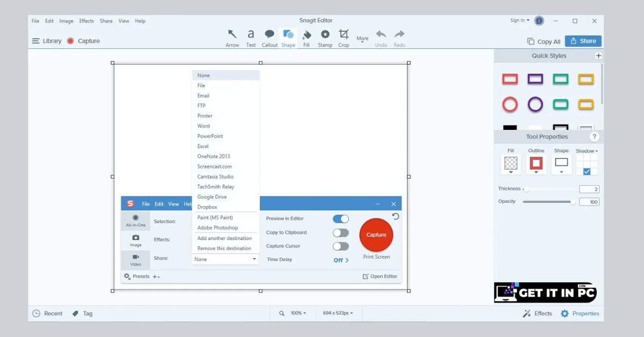Image resolution: width=644 pixels, height=337 pixels.
Task: Click the Copy All icon
Action: 531,41
